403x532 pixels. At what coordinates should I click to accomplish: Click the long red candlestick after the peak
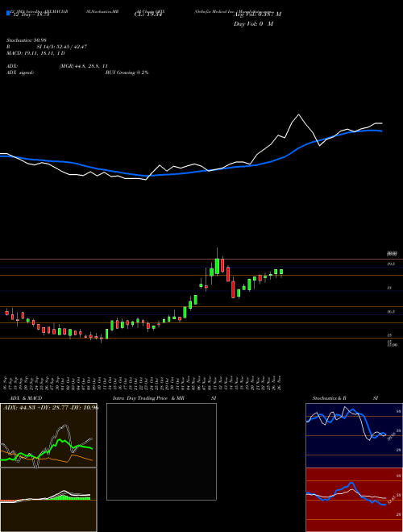tap(233, 289)
